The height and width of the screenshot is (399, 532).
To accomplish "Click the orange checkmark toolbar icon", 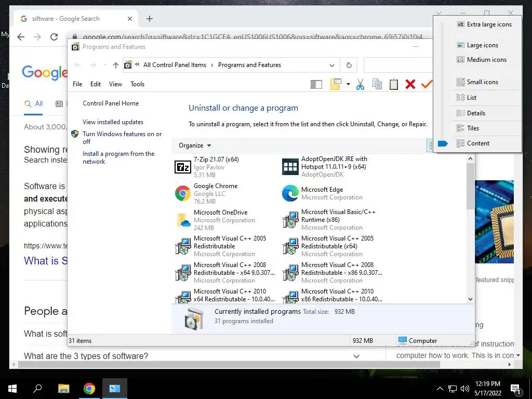I will pyautogui.click(x=427, y=84).
